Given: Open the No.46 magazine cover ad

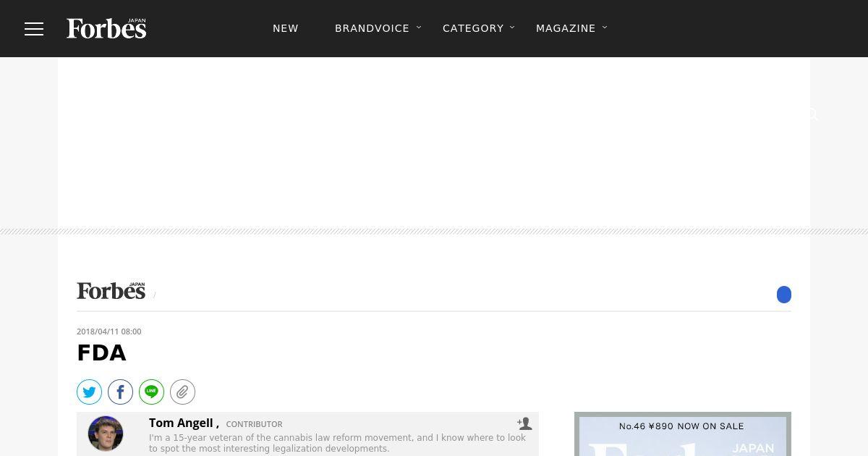Looking at the screenshot, I should (683, 434).
